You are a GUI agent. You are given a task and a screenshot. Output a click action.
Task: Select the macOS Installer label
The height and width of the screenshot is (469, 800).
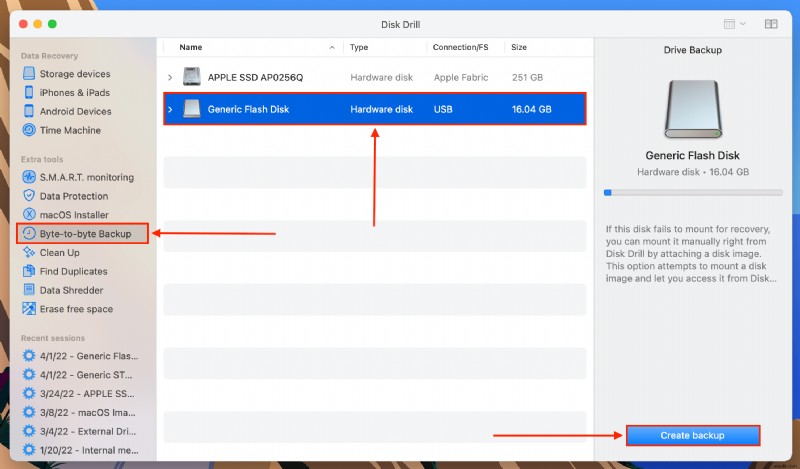coord(74,215)
